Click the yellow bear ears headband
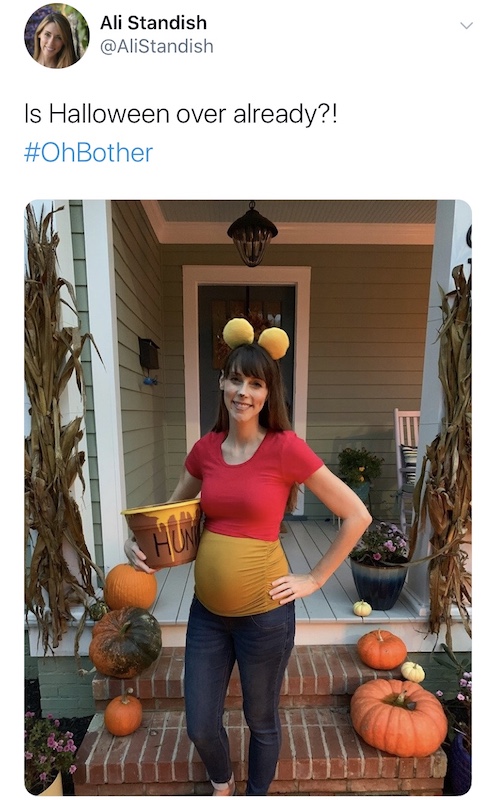The width and height of the screenshot is (496, 800). pyautogui.click(x=256, y=339)
